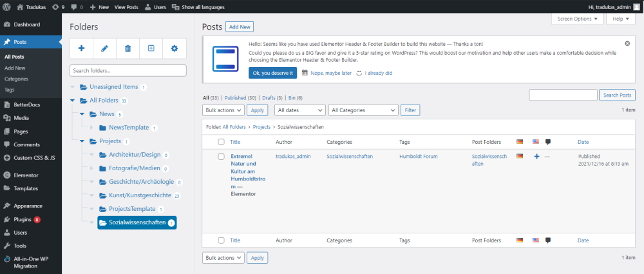This screenshot has height=274, width=644.
Task: Click the Add New button beside Posts
Action: point(240,26)
